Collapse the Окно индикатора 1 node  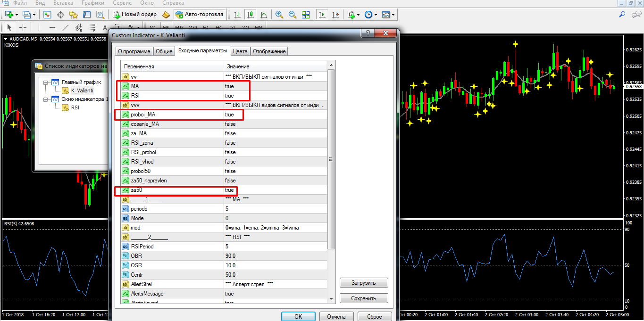[x=46, y=99]
